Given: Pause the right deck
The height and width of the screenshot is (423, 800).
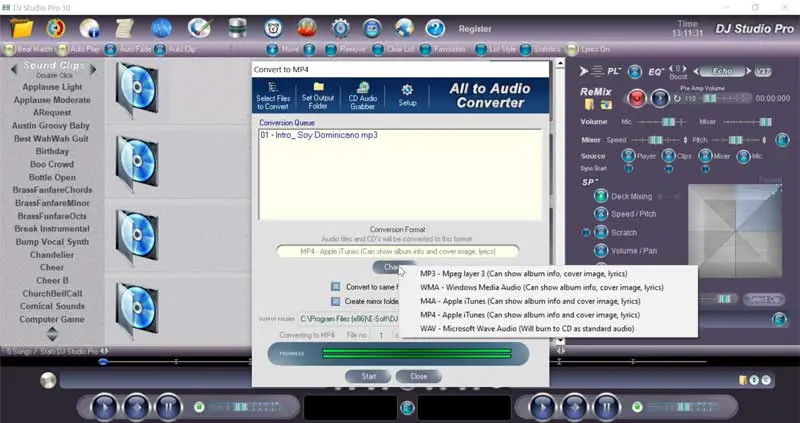Looking at the screenshot, I should [606, 407].
